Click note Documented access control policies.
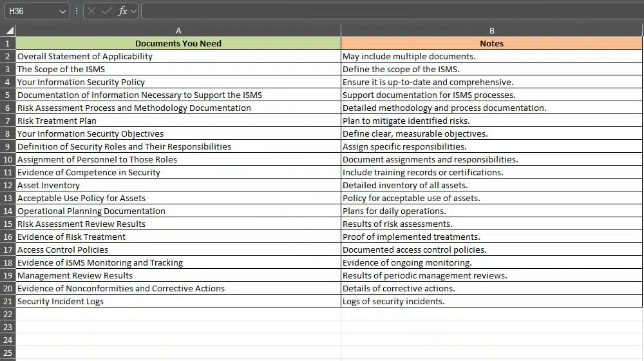 [491, 249]
